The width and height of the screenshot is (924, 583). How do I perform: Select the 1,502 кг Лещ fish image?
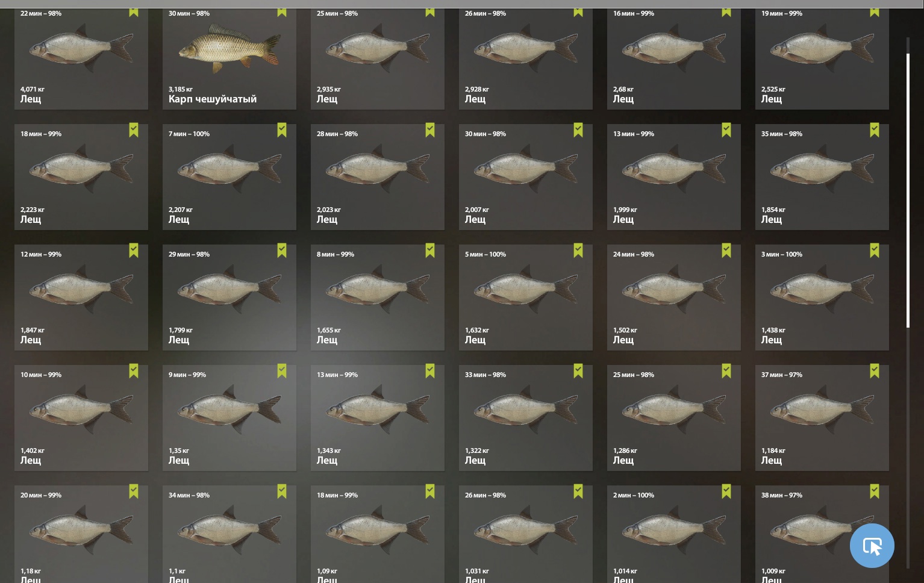tap(674, 290)
